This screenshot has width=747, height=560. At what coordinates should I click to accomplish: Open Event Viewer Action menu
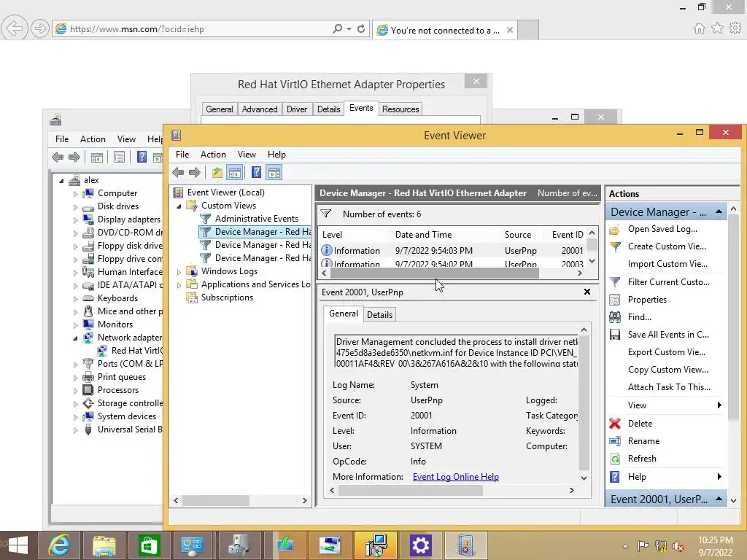pyautogui.click(x=213, y=155)
